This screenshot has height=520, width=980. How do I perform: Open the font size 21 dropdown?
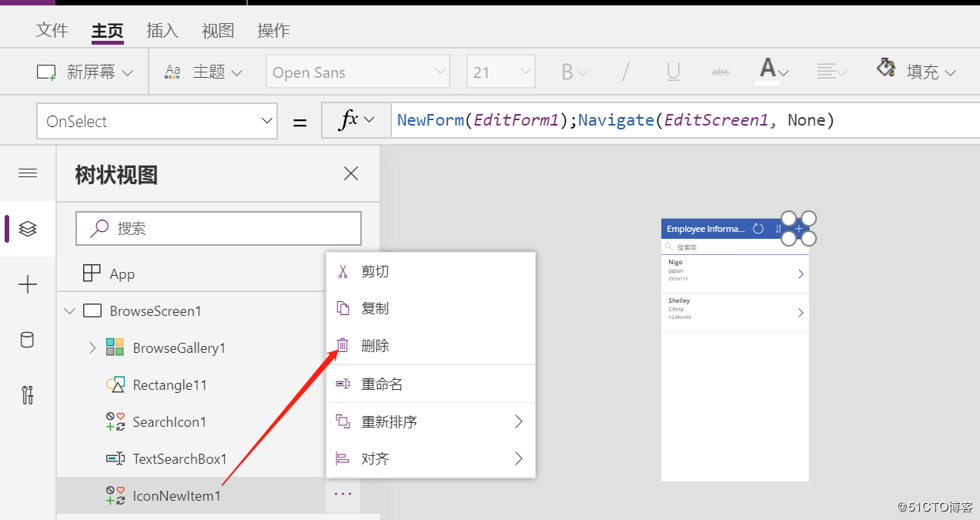[501, 72]
